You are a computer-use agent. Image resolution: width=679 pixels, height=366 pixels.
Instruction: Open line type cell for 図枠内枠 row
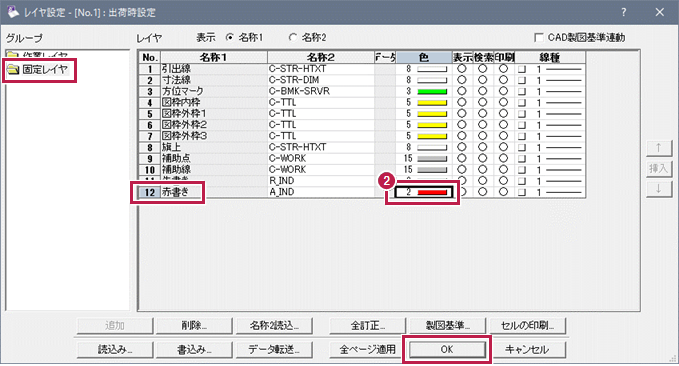[559, 103]
